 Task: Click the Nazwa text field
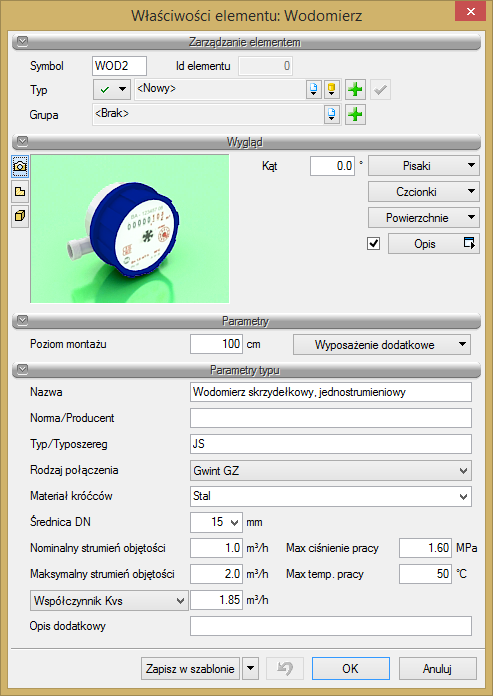[x=331, y=392]
